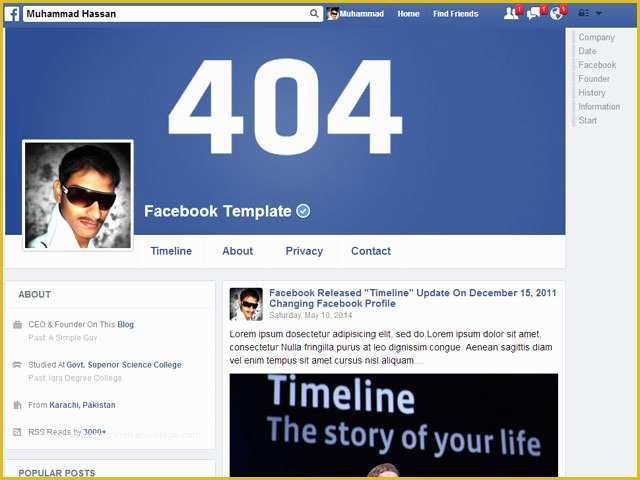Viewport: 640px width, 480px height.
Task: Open Find Friends in the top bar
Action: pyautogui.click(x=456, y=14)
